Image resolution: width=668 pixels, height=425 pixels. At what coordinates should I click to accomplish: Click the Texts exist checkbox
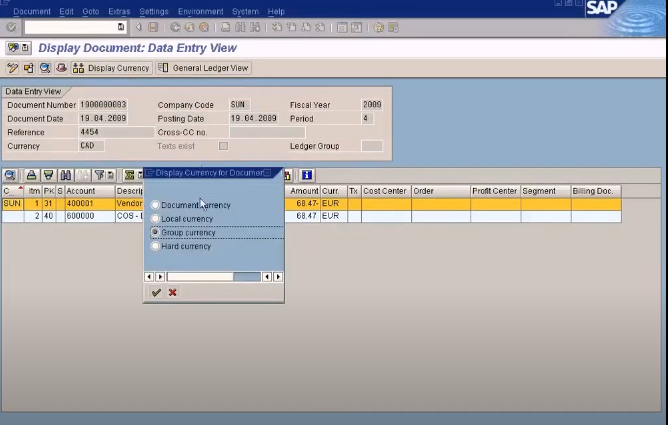click(x=223, y=146)
